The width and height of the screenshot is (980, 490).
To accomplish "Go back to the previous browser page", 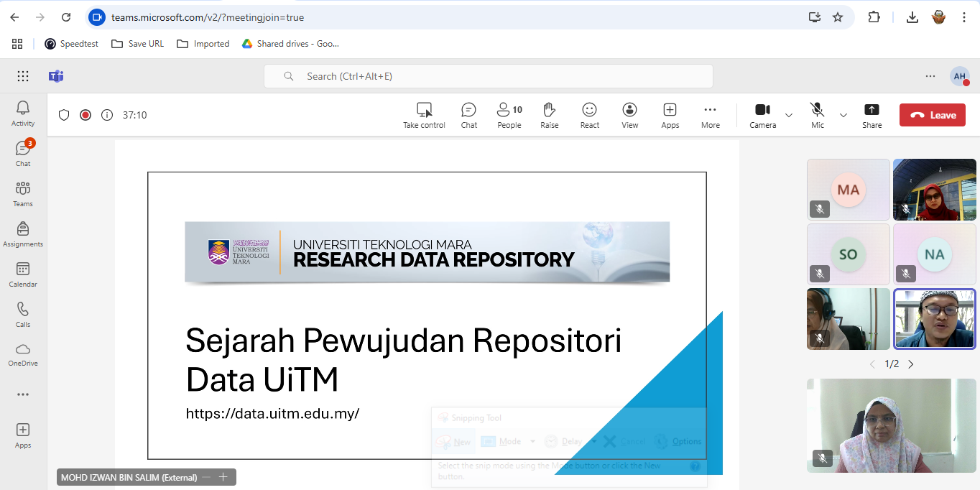I will pos(14,17).
